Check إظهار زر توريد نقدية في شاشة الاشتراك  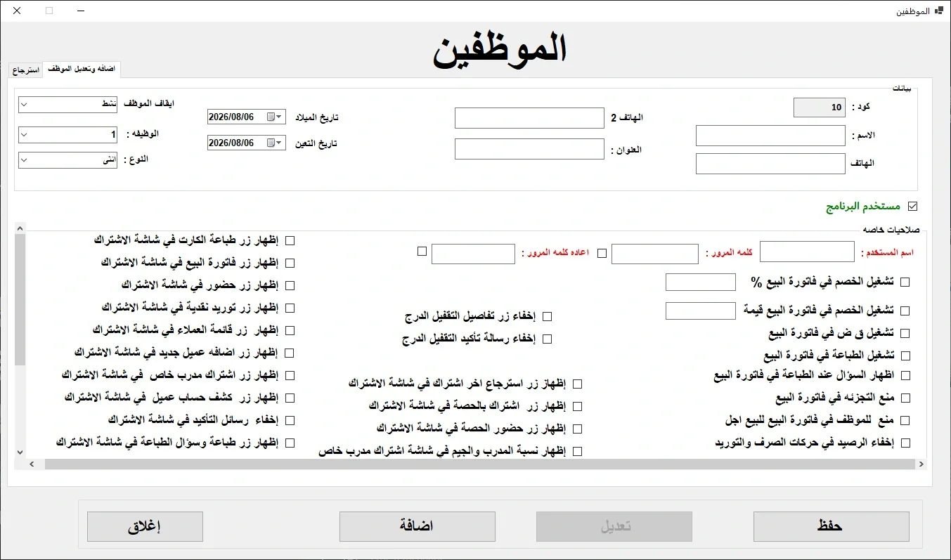coord(290,308)
